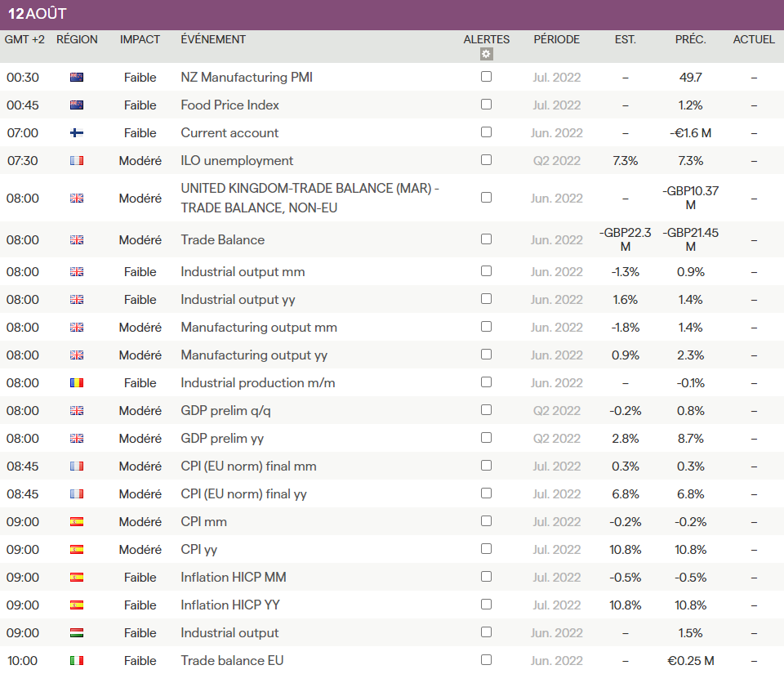Click Spain flag in Inflation HICP YY row
This screenshot has width=784, height=674.
[77, 605]
